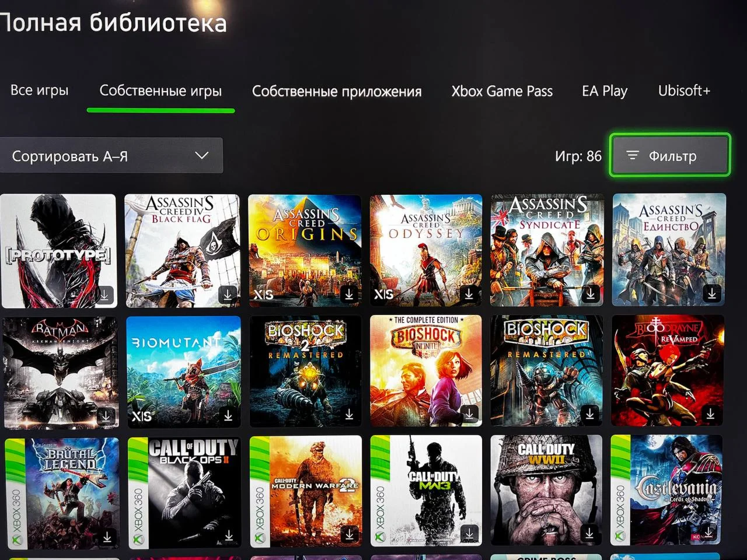Select the Собственные приложения tab
Viewport: 747px width, 560px height.
coord(337,91)
